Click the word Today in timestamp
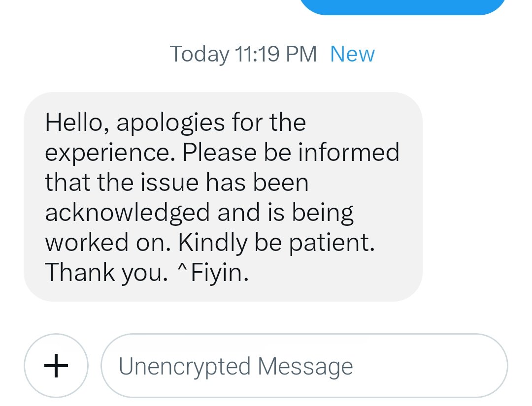Viewport: 532px width, 406px height. 199,55
